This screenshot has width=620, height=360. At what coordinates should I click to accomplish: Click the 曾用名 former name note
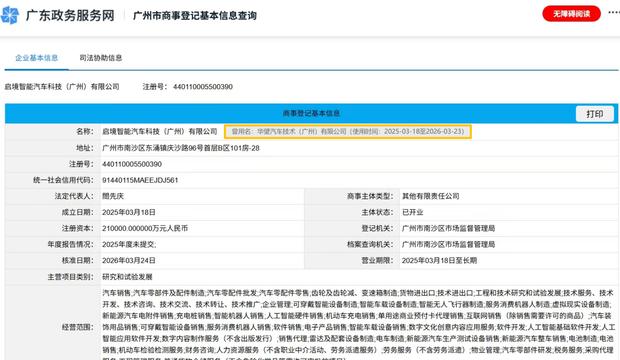pos(348,132)
